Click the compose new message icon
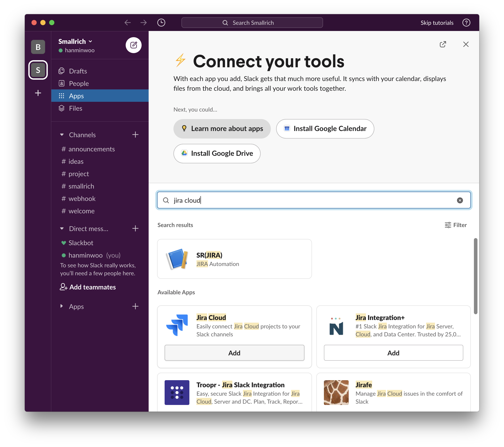The height and width of the screenshot is (447, 504). pos(133,45)
